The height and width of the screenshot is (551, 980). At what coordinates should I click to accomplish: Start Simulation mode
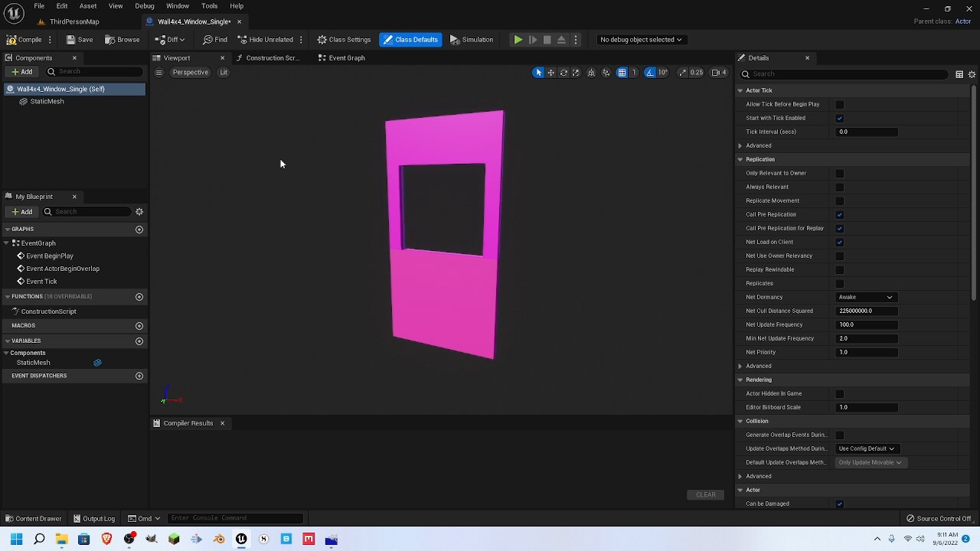click(x=471, y=40)
